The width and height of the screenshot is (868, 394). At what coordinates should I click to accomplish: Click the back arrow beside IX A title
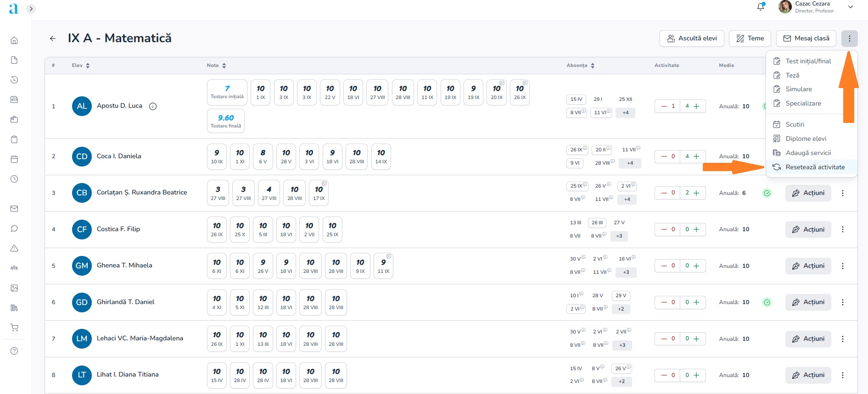click(53, 39)
